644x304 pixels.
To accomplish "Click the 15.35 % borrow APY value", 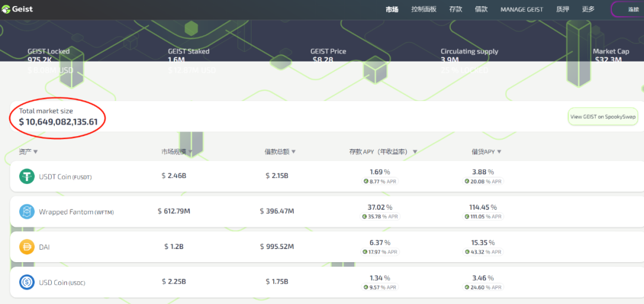I will [483, 242].
